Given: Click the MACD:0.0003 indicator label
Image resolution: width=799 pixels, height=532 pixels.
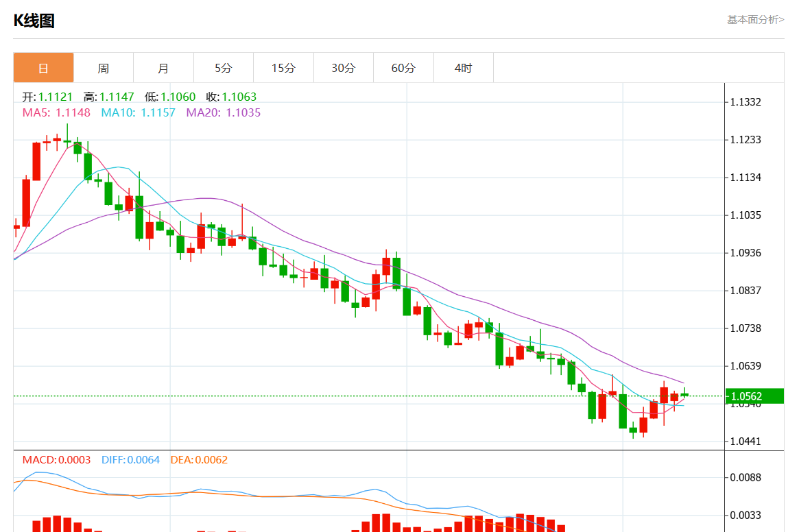Looking at the screenshot, I should pyautogui.click(x=56, y=459).
